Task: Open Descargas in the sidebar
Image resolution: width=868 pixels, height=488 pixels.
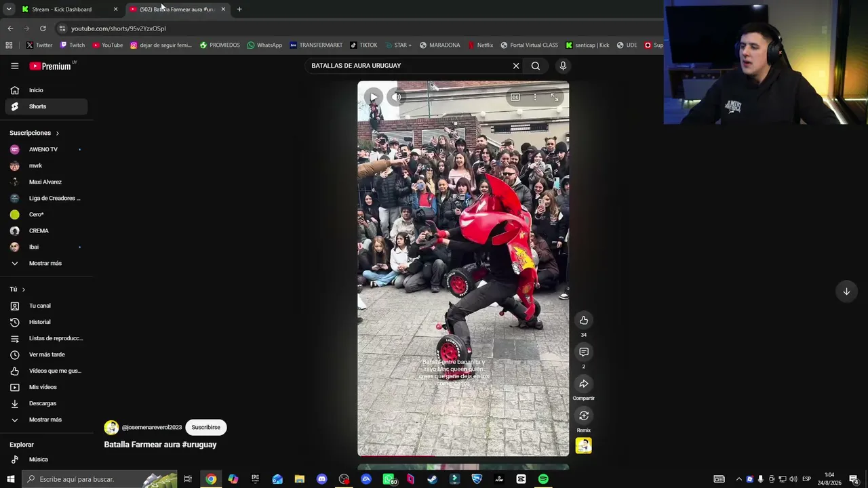Action: (46, 403)
